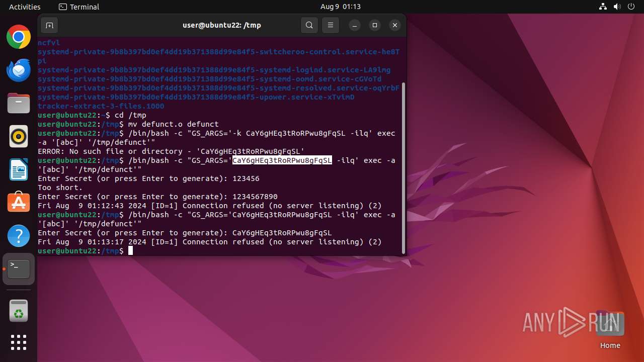Click the systemd-oomd.service directory entry

point(210,79)
